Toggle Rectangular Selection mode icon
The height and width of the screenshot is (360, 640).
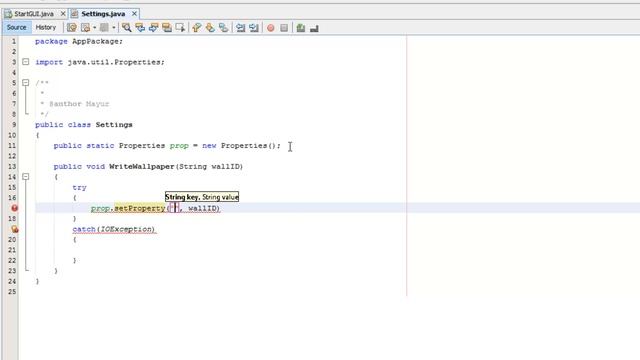pyautogui.click(x=180, y=28)
